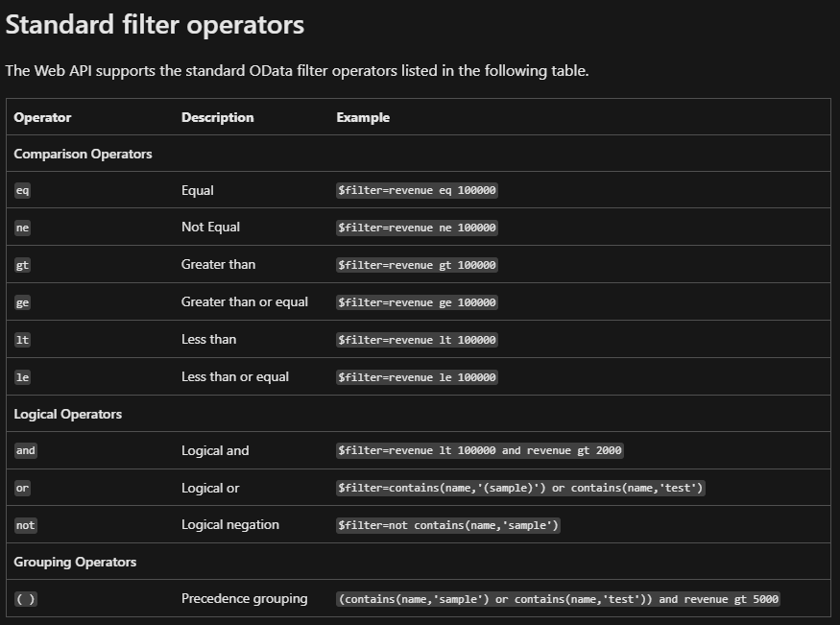Select the parentheses grouping operator symbol
This screenshot has height=625, width=840.
(x=27, y=598)
